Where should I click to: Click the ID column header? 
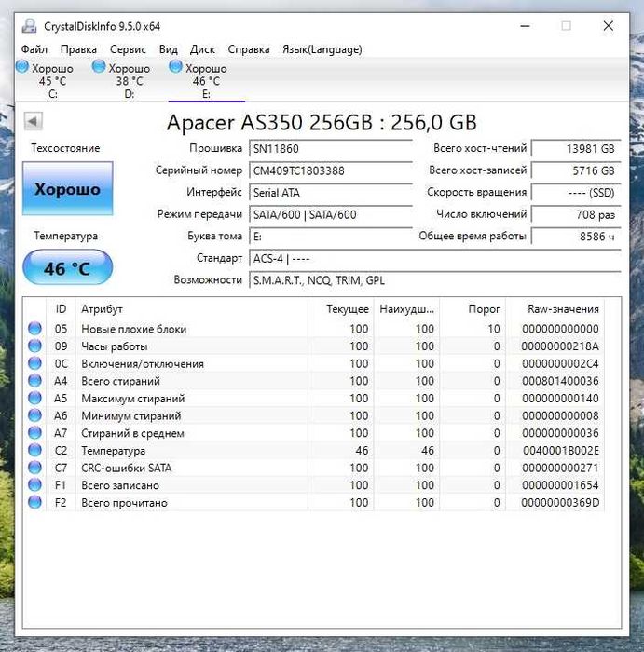61,309
